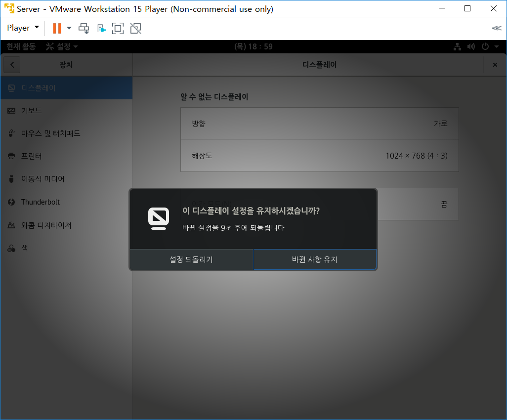Click the VMware Player title bar icon
Screen dimensions: 507x420
click(9, 8)
